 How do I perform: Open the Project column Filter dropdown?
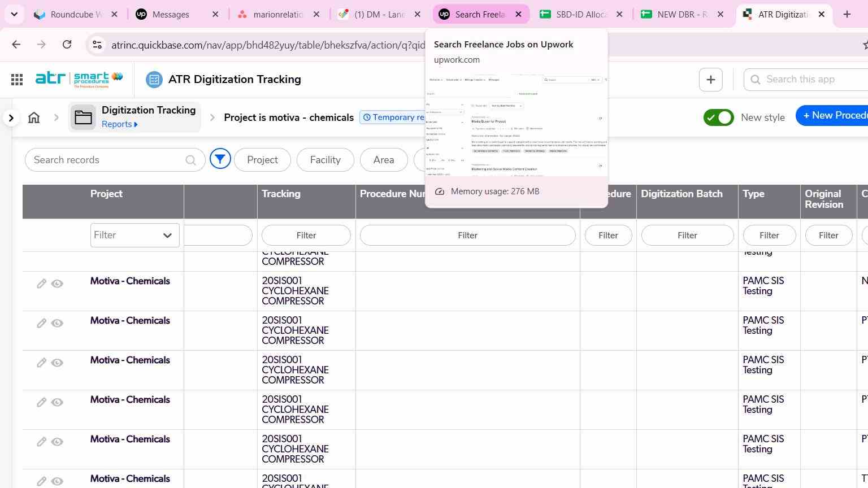[134, 236]
